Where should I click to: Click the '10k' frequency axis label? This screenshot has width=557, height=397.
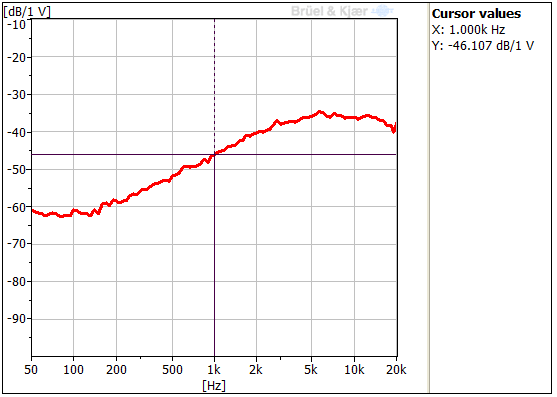click(354, 370)
